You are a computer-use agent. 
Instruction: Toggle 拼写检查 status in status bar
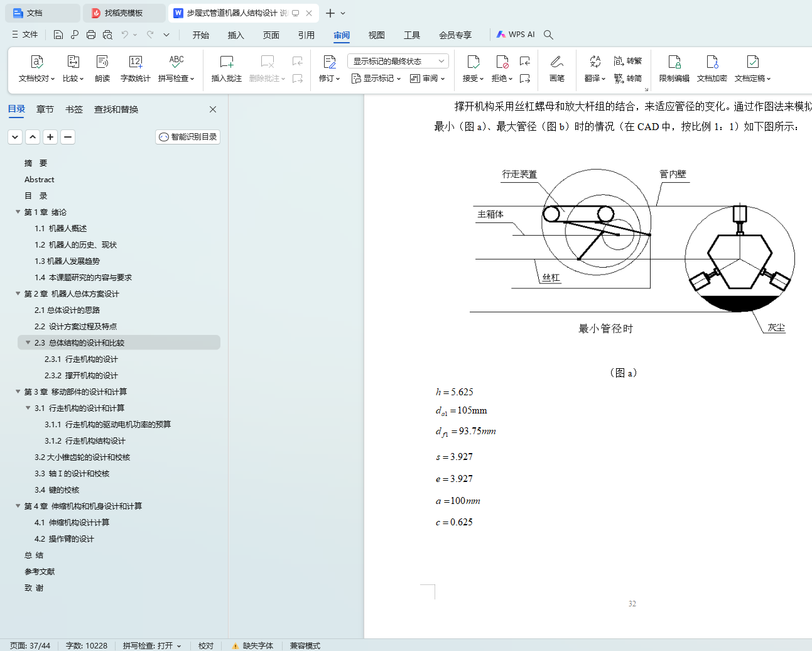[x=152, y=645]
